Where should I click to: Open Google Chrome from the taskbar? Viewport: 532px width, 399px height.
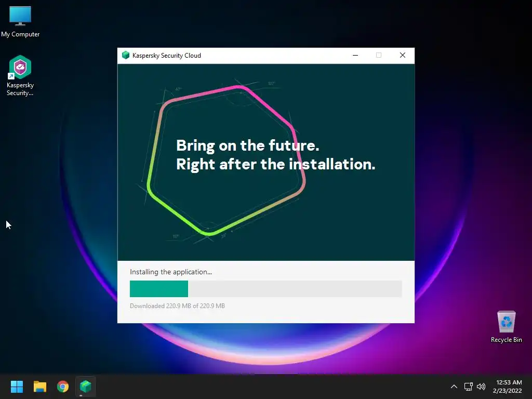coord(63,387)
